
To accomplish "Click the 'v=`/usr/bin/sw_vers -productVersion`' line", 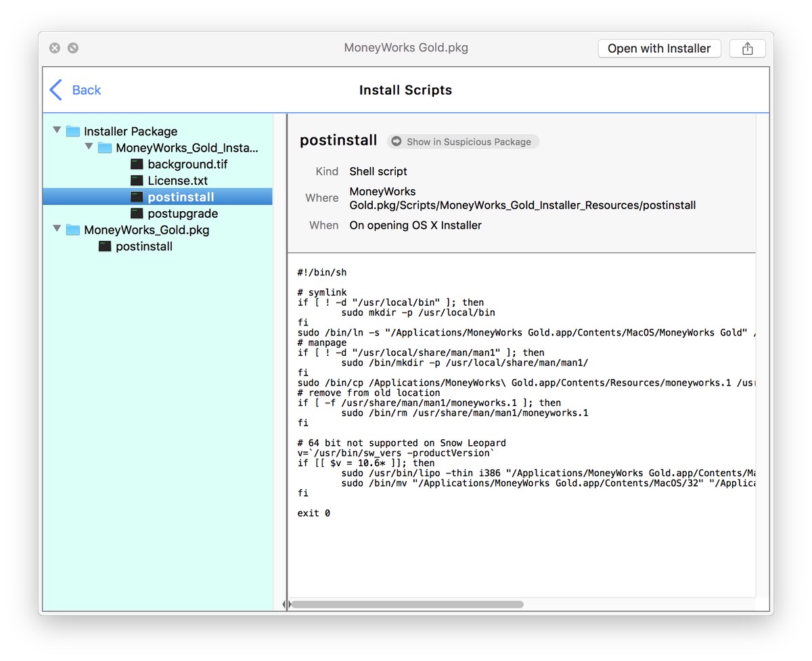I will pos(396,453).
